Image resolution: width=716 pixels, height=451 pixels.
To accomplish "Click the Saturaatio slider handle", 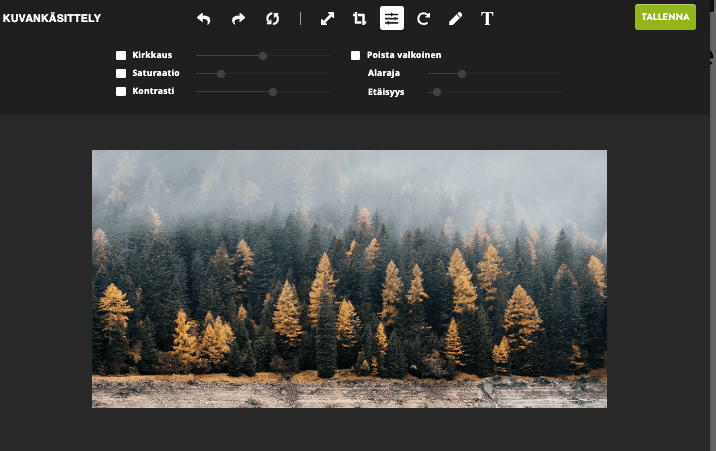I will point(221,74).
